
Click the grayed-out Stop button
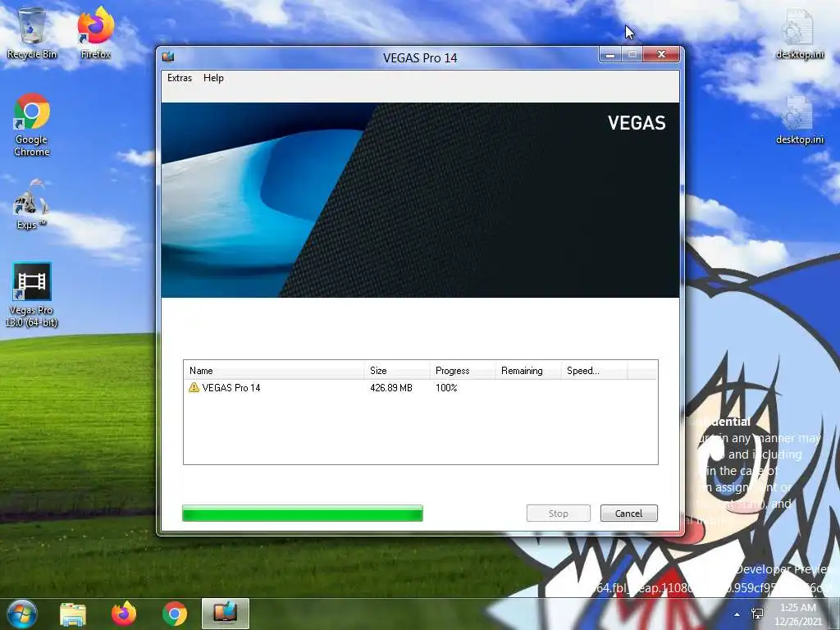coord(558,514)
